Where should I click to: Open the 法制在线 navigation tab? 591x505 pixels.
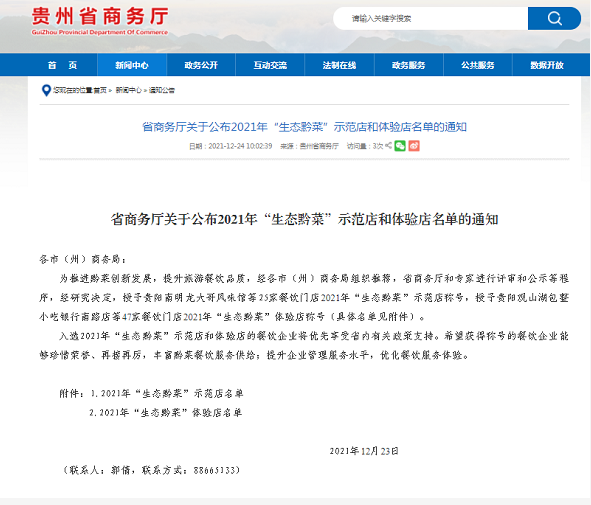339,65
